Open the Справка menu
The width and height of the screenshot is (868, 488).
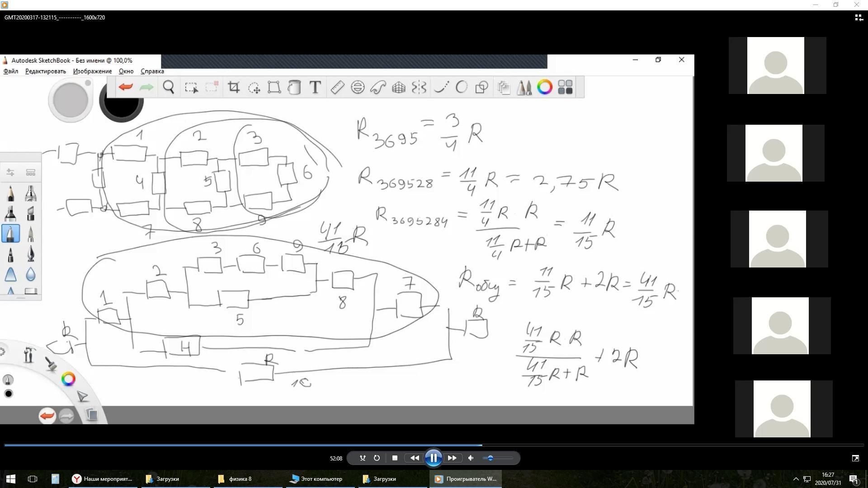tap(152, 71)
